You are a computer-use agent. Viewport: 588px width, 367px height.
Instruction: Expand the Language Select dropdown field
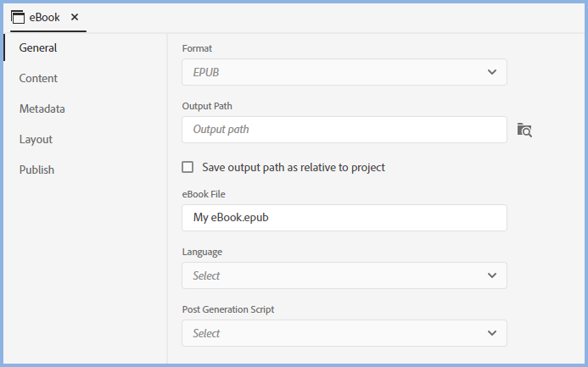[335, 275]
